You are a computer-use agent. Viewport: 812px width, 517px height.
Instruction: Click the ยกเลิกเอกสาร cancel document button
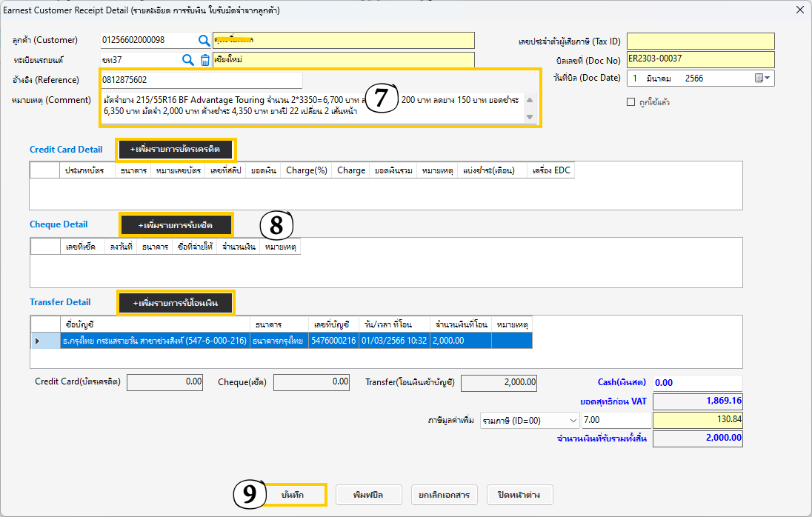pyautogui.click(x=445, y=494)
